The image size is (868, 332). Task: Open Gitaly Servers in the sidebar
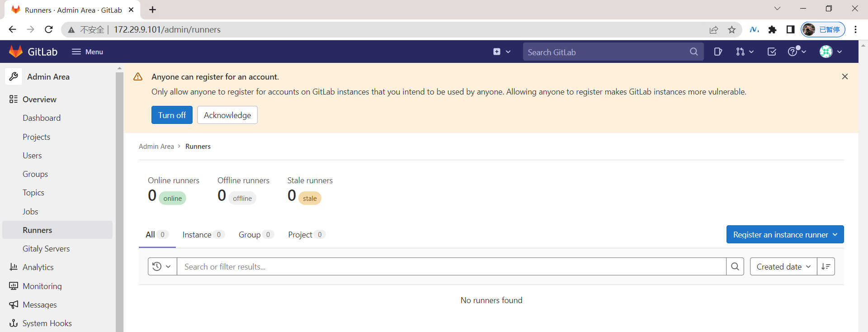(x=46, y=248)
